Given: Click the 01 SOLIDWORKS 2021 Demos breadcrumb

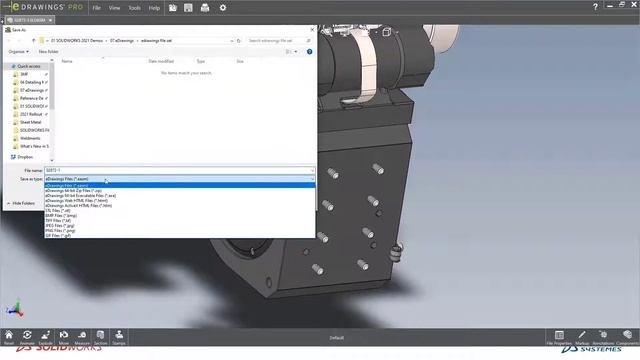Looking at the screenshot, I should point(77,41).
